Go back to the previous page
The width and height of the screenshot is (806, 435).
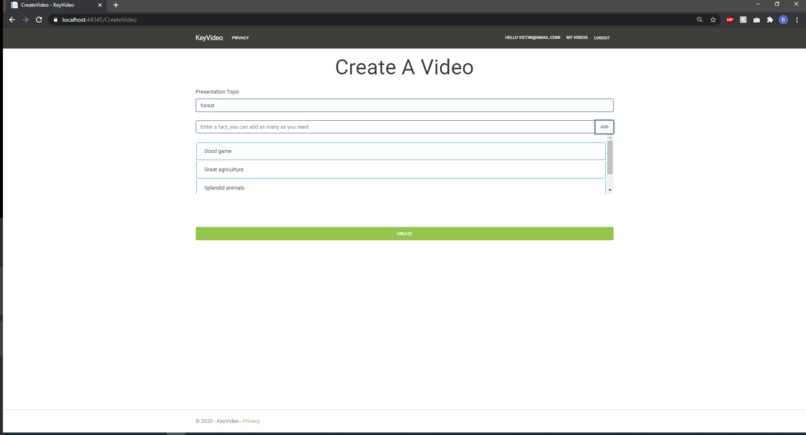pyautogui.click(x=12, y=20)
